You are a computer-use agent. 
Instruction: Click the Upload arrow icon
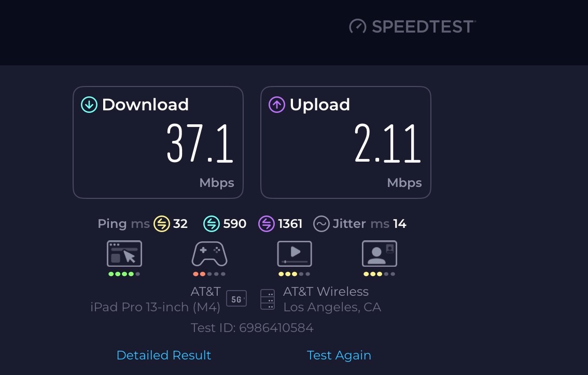tap(277, 104)
